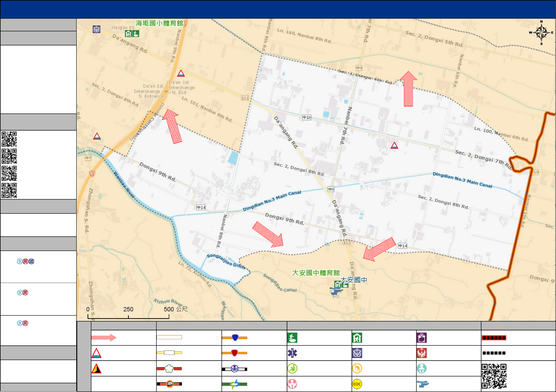Click the Xizhou River label
This screenshot has width=556, height=392.
pyautogui.click(x=168, y=302)
